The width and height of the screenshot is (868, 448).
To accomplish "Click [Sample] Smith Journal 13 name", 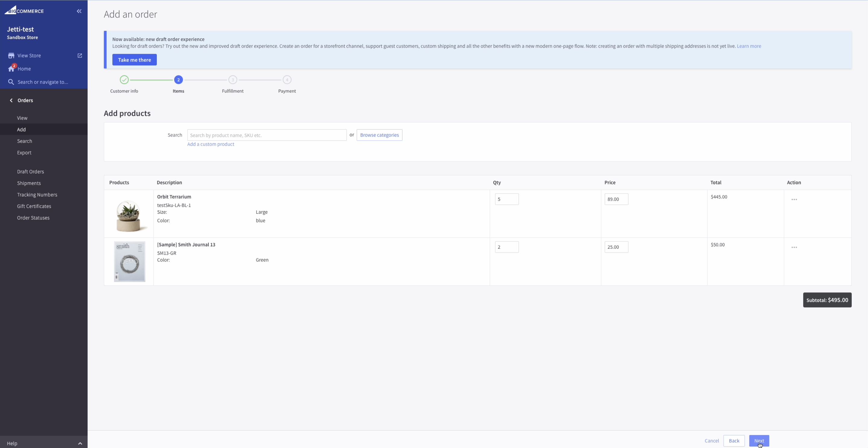I will point(186,245).
